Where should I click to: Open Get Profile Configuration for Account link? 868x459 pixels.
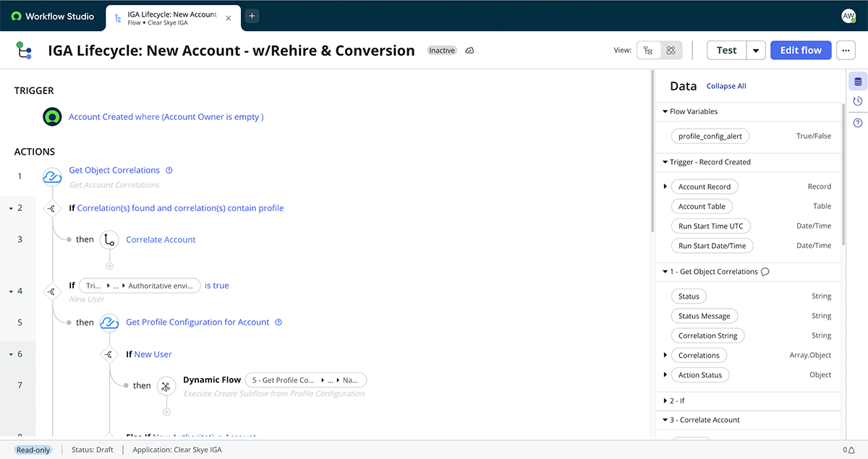coord(197,322)
